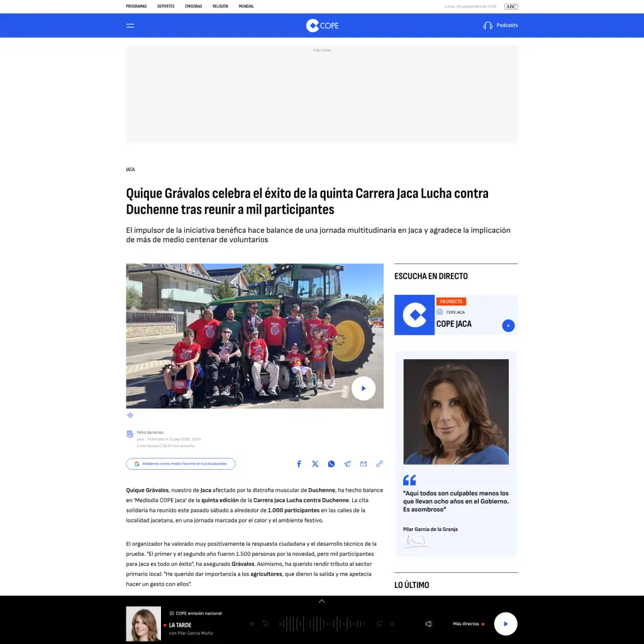The height and width of the screenshot is (644, 644).
Task: Click the ABC logo link
Action: (x=511, y=6)
